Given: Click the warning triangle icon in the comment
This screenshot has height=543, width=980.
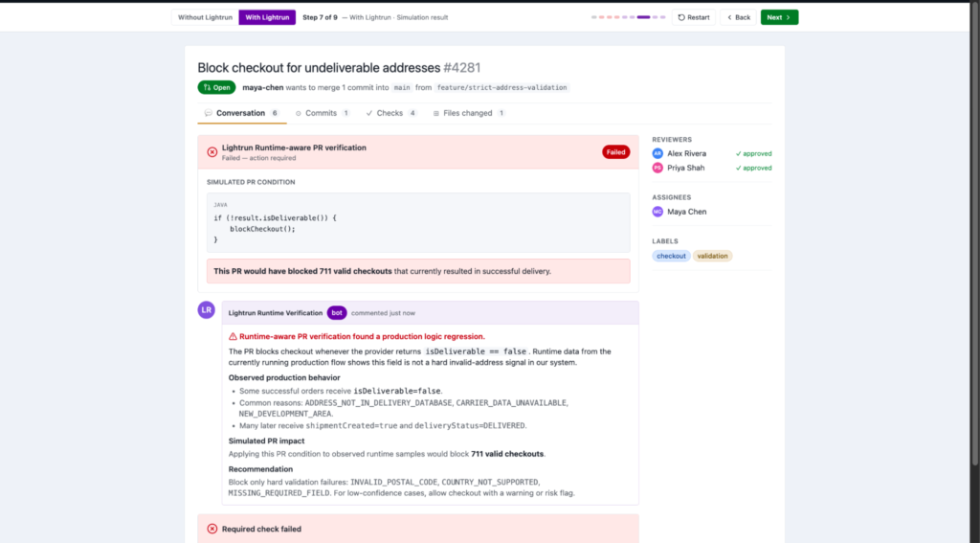Looking at the screenshot, I should [x=233, y=336].
